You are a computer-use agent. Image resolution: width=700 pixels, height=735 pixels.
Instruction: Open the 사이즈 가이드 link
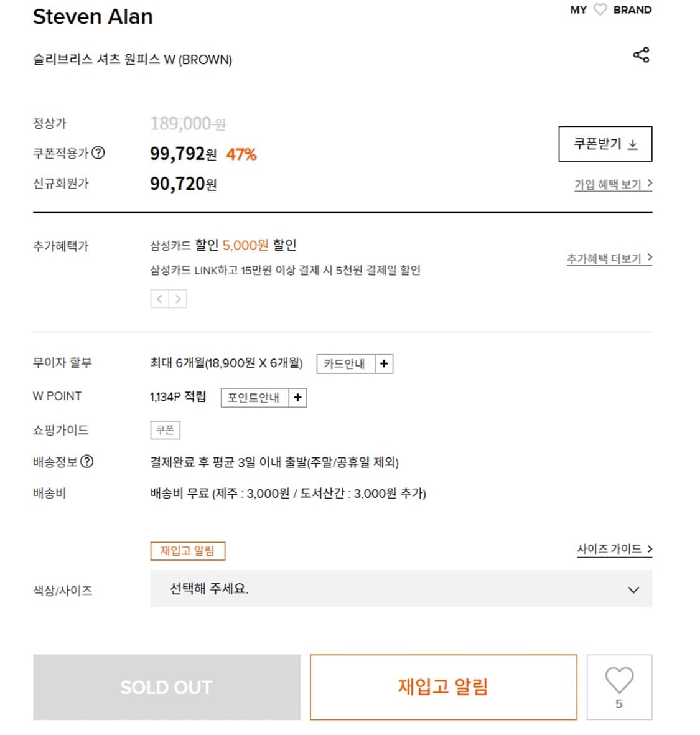click(614, 549)
